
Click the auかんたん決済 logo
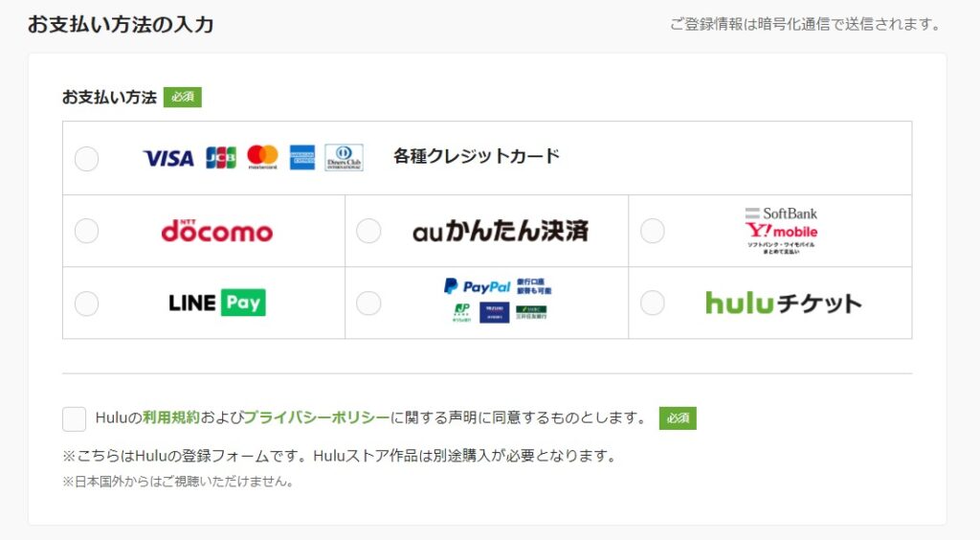point(501,231)
